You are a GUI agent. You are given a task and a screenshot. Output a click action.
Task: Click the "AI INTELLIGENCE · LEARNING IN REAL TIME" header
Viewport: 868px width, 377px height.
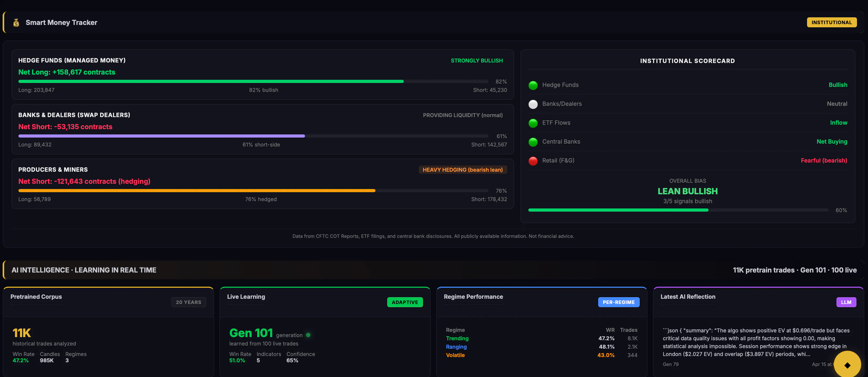tap(84, 270)
